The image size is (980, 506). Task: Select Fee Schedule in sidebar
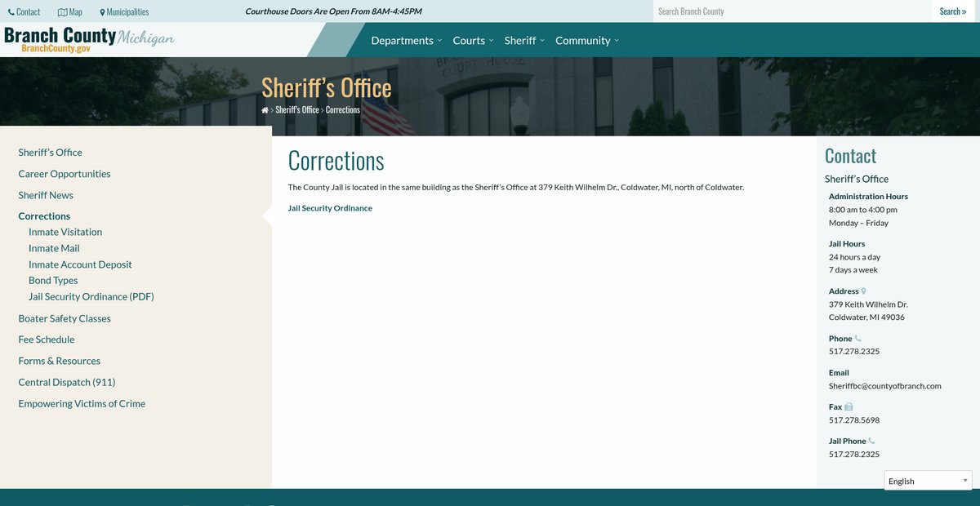(x=47, y=340)
